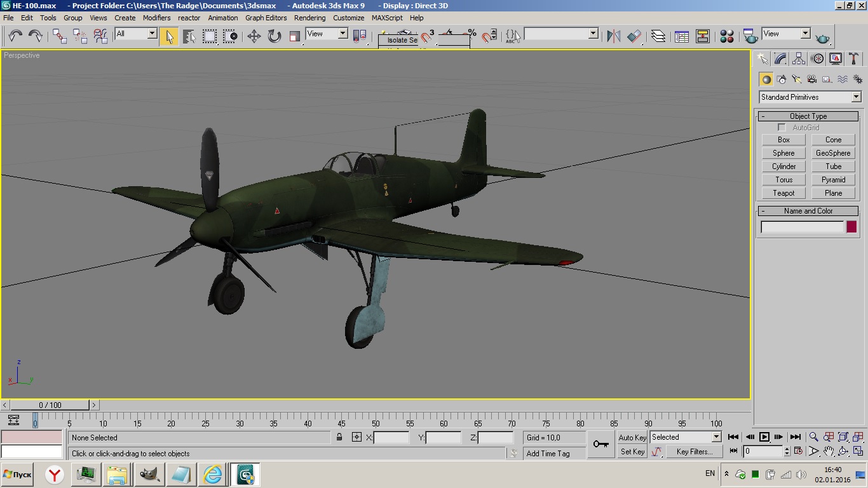Open the Select by Name dialog
Screen dimensions: 868x488
tap(189, 36)
